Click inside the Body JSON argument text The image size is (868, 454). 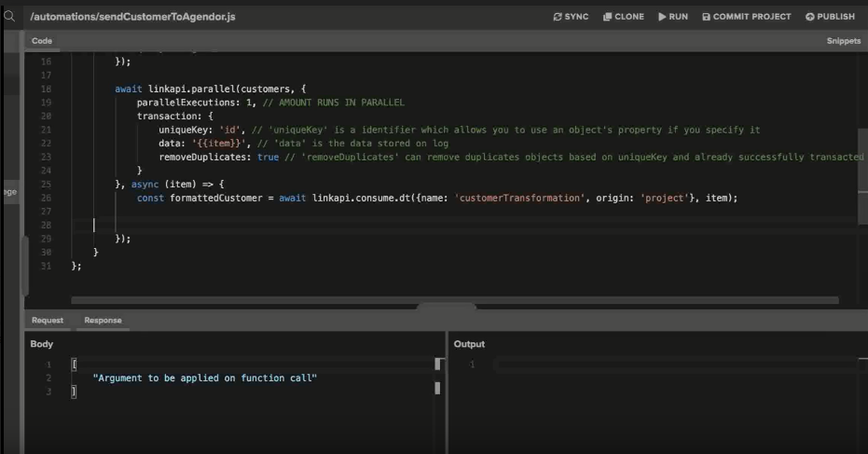pyautogui.click(x=205, y=378)
